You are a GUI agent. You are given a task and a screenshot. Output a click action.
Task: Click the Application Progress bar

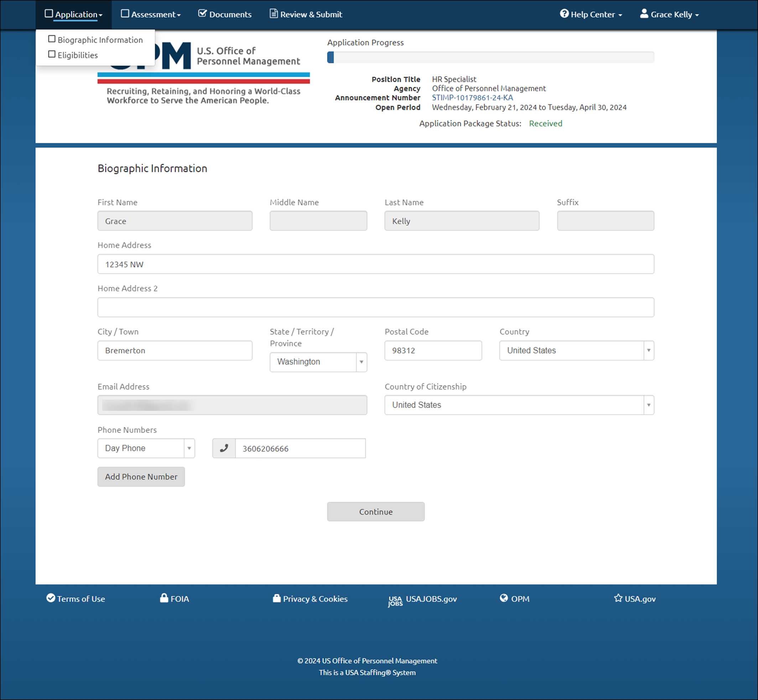tap(490, 58)
